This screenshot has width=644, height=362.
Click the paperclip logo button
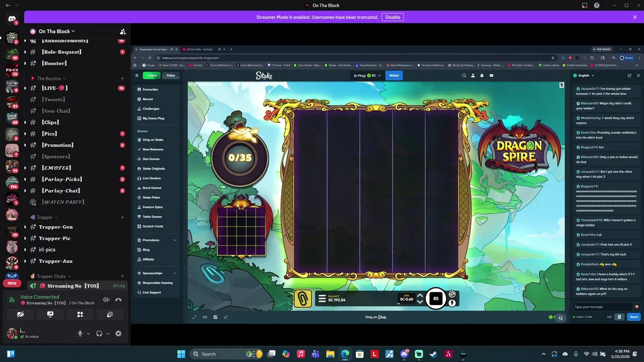303,299
